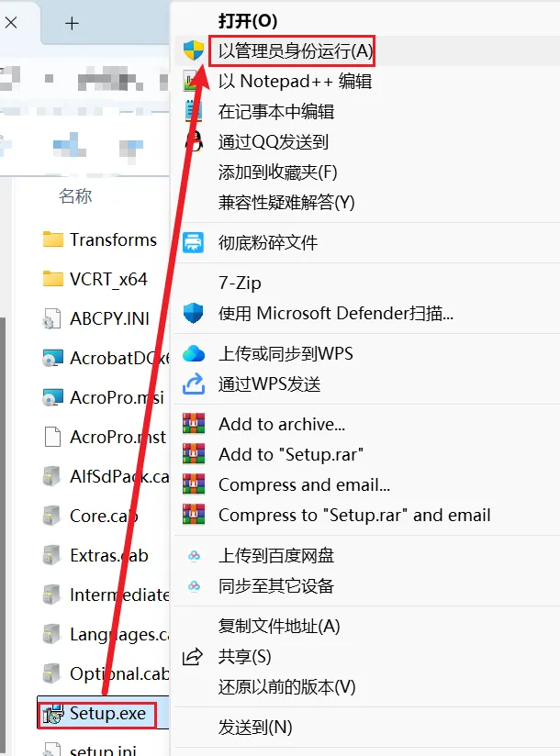Viewport: 560px width, 756px height.
Task: Click the 名称 column header
Action: point(75,196)
